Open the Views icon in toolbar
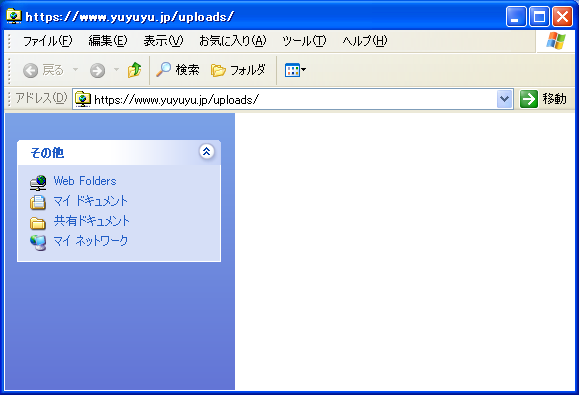 click(x=292, y=70)
